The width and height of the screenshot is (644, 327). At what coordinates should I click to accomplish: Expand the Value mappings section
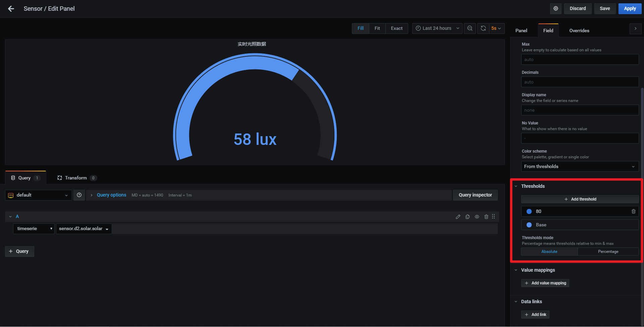[x=516, y=270]
